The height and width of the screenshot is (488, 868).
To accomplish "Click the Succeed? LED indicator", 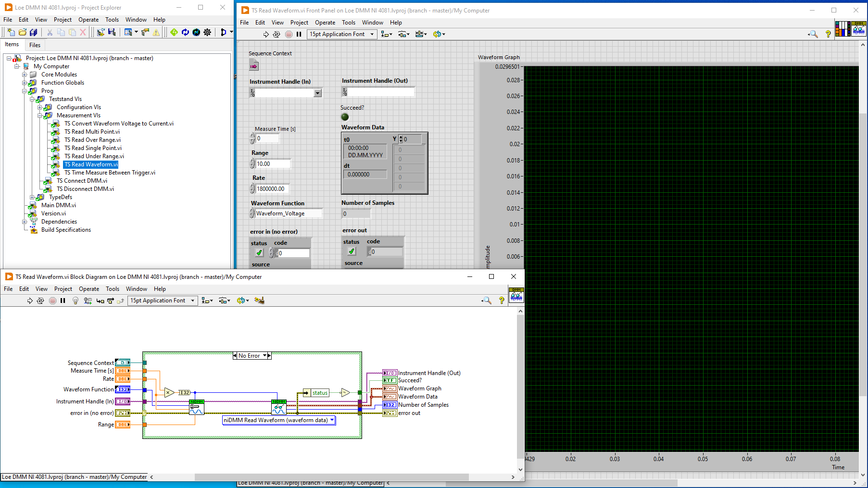I will pos(345,117).
